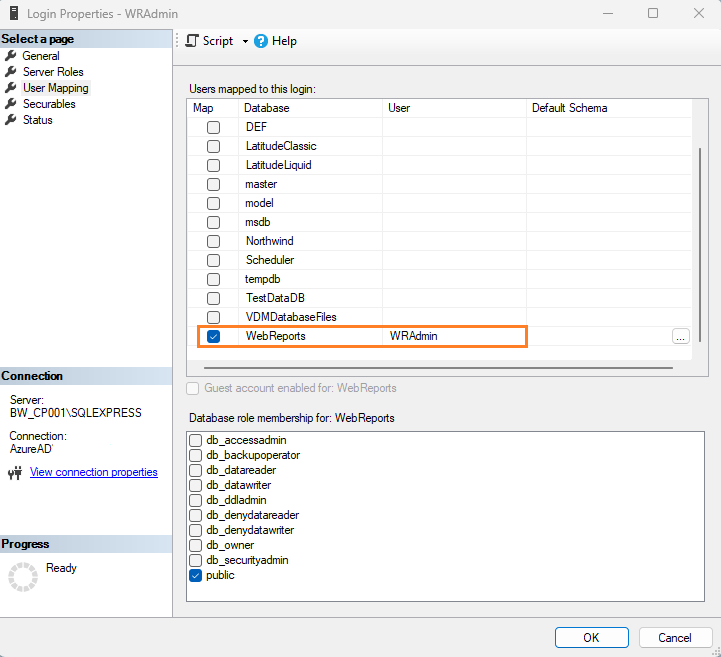721x657 pixels.
Task: Enable db_securityadmin role
Action: 195,560
